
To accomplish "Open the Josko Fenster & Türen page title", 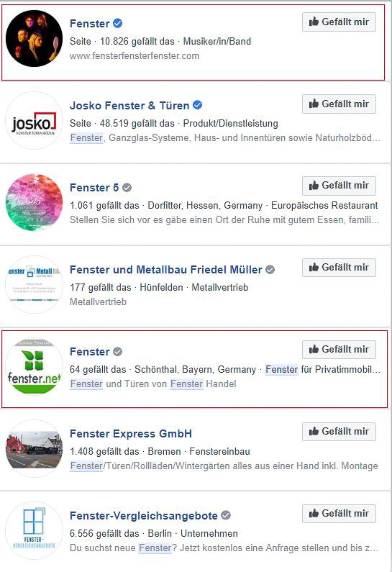I will (129, 106).
